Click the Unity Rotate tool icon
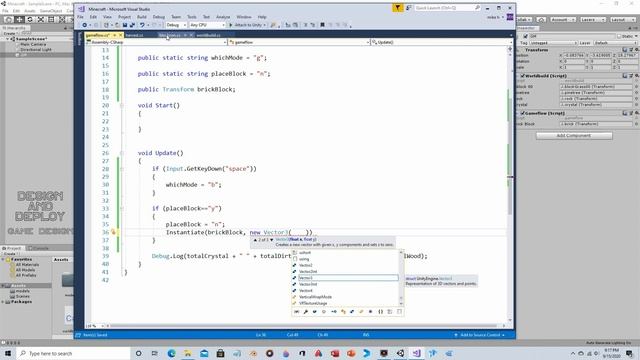This screenshot has width=640, height=360. click(x=30, y=19)
